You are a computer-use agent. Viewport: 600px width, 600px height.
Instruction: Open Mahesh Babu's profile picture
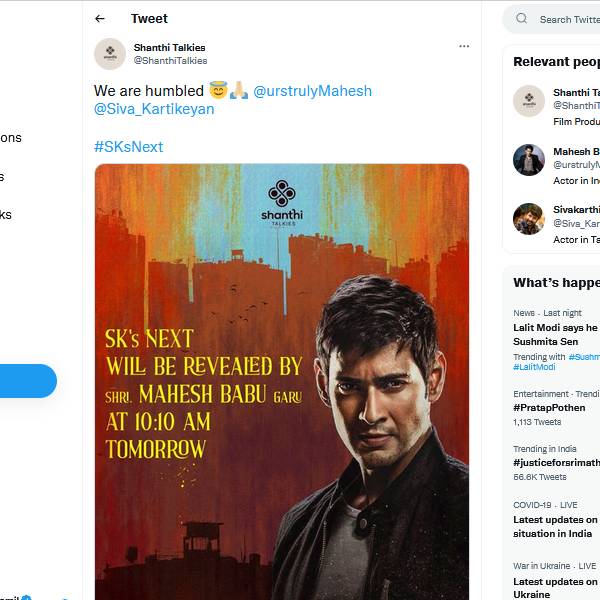(x=529, y=160)
